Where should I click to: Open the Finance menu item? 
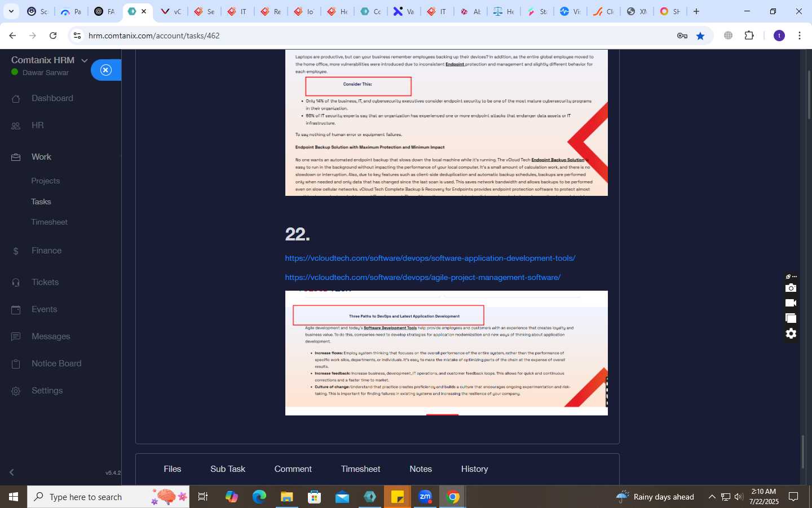pyautogui.click(x=47, y=251)
